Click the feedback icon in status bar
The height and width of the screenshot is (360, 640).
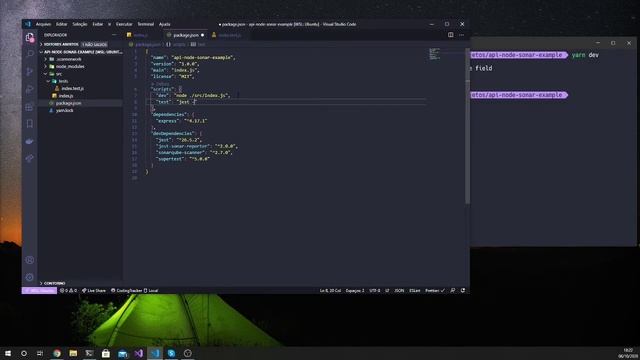point(453,291)
